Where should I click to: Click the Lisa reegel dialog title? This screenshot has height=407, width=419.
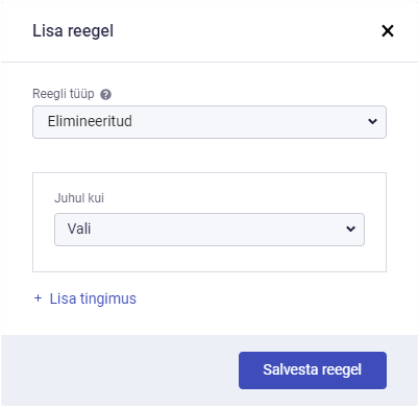[x=73, y=31]
